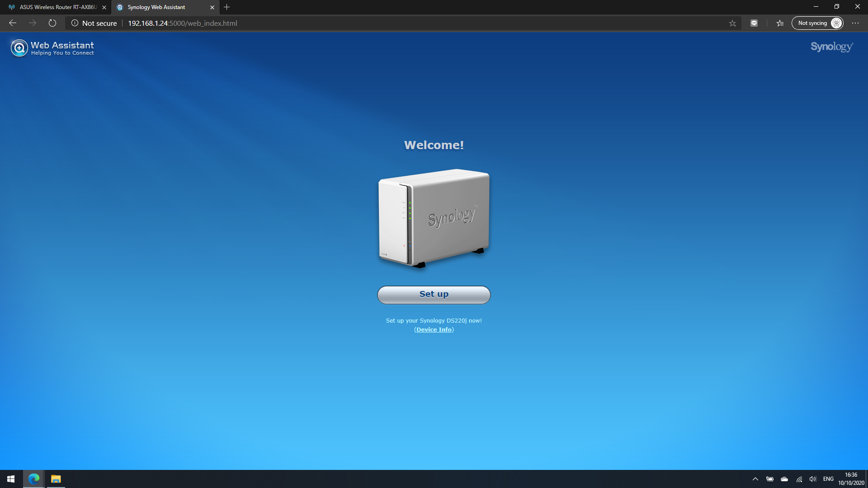Close the ASUS Wireless Router tab

point(104,7)
